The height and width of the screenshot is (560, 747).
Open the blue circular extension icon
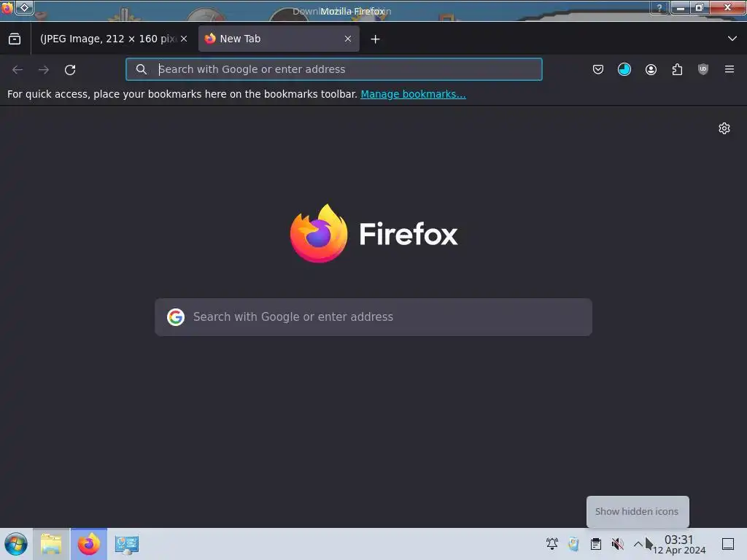pyautogui.click(x=624, y=69)
